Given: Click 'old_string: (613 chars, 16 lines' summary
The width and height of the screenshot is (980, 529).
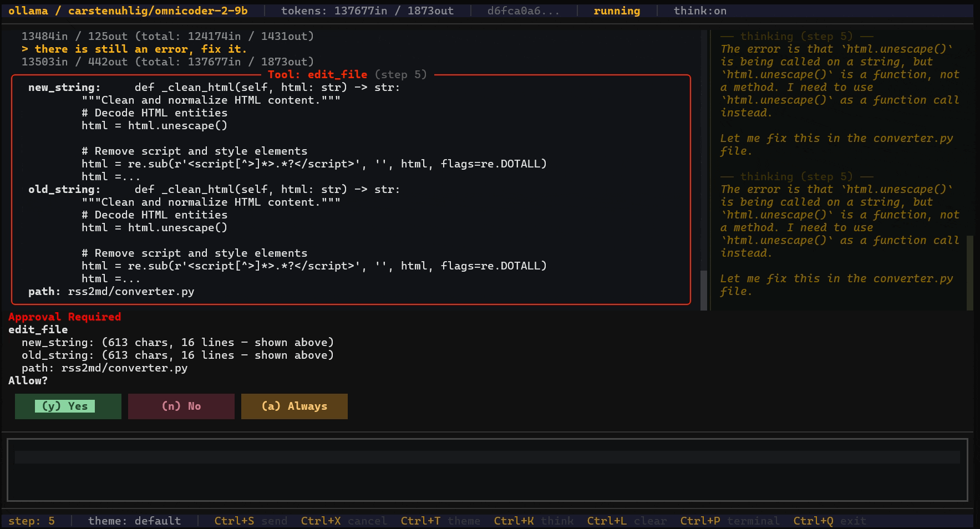Looking at the screenshot, I should pyautogui.click(x=177, y=355).
